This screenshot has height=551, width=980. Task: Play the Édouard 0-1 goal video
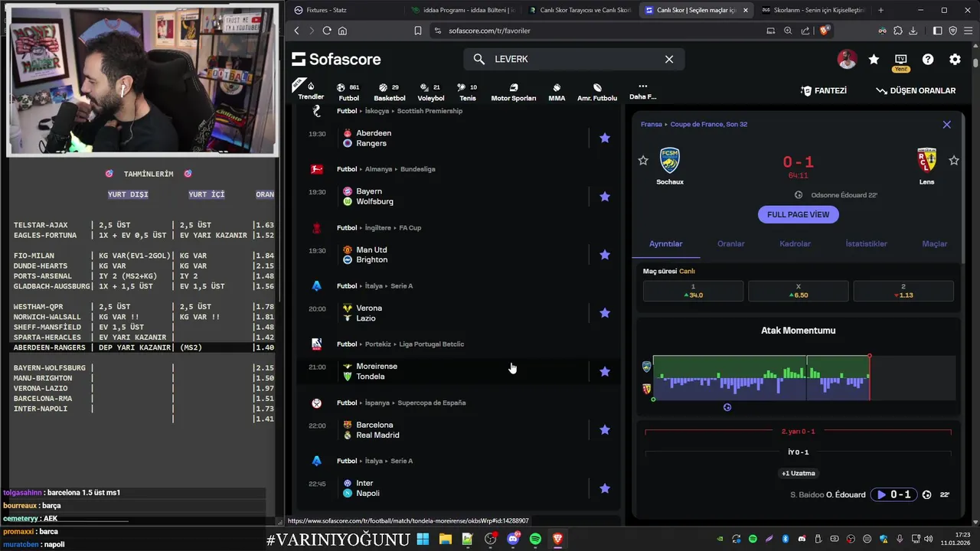pos(893,494)
